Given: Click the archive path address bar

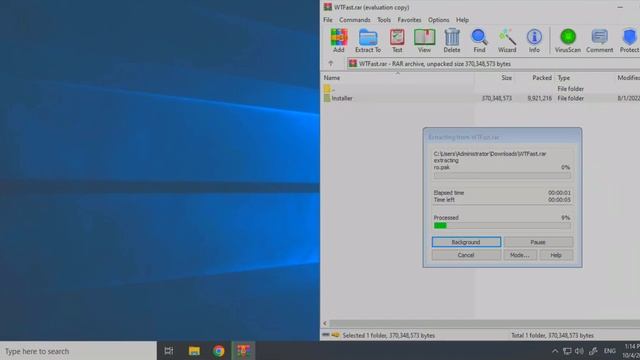Looking at the screenshot, I should point(493,64).
